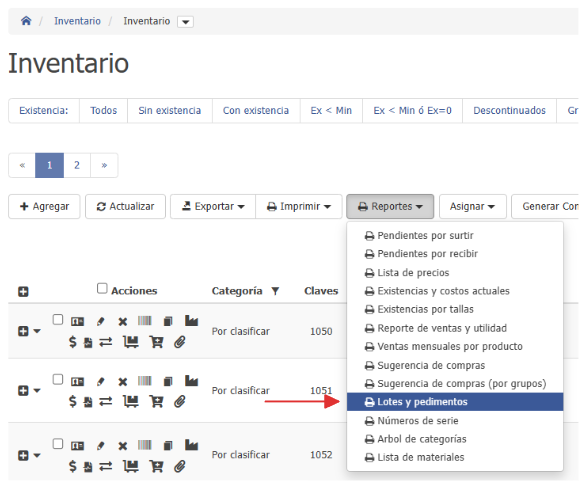The image size is (582, 481).
Task: Expand row 1052 with its plus icon
Action: coord(23,455)
